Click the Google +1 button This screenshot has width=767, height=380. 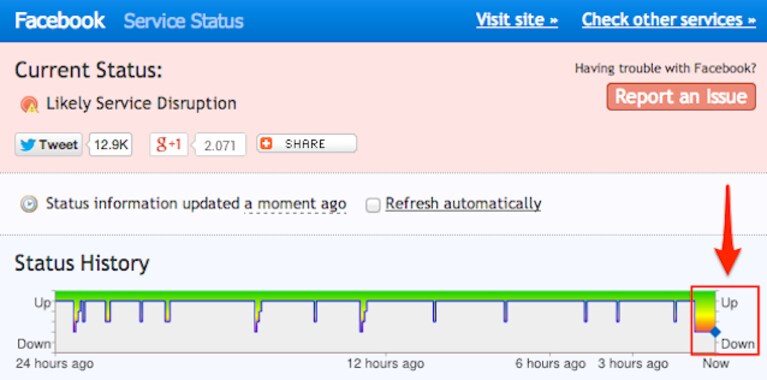(x=169, y=145)
